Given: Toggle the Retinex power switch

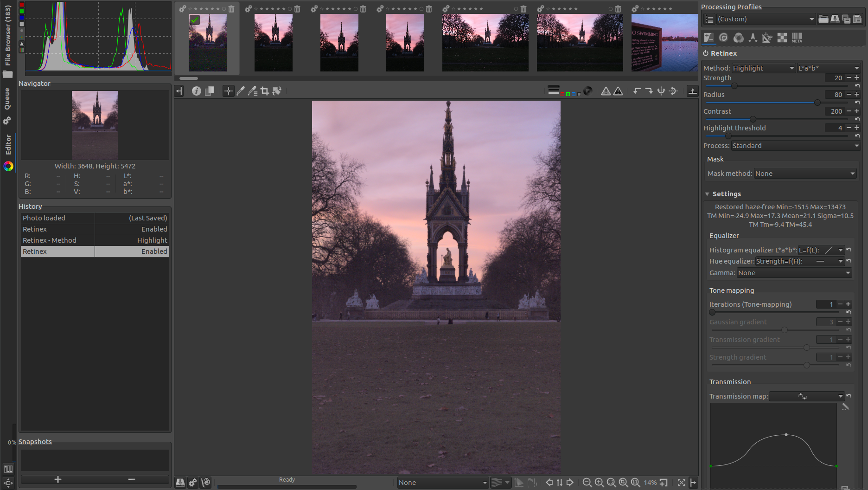Looking at the screenshot, I should pyautogui.click(x=706, y=53).
